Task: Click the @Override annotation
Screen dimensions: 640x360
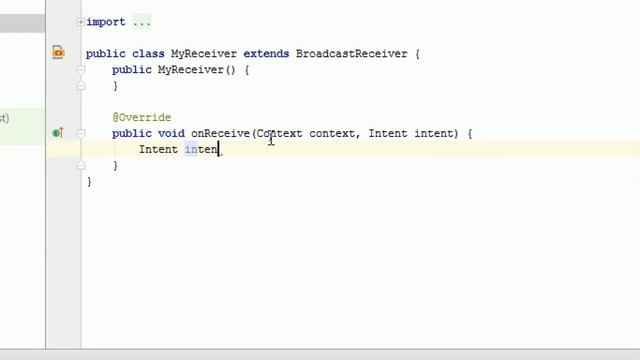Action: (142, 118)
